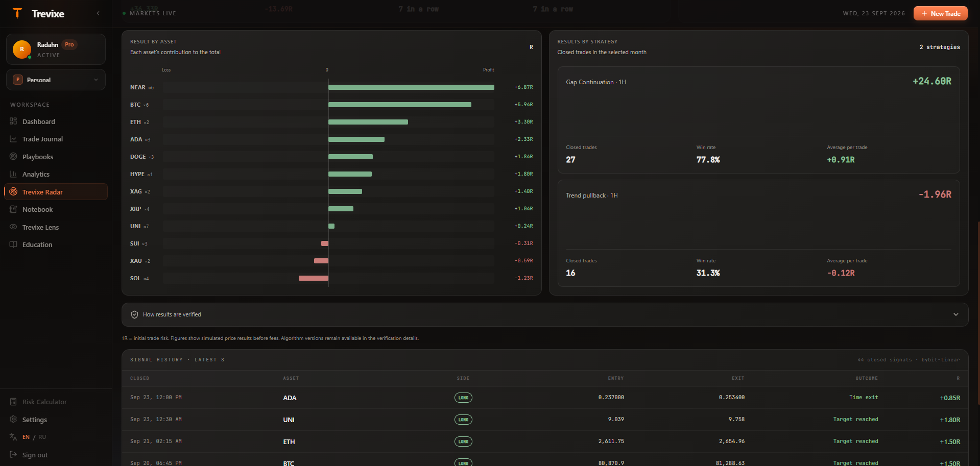Click 'Time exit' outcome in ADA row
980x466 pixels.
864,397
